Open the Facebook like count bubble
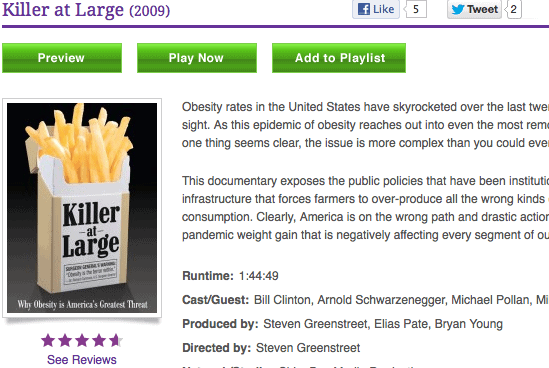 416,9
